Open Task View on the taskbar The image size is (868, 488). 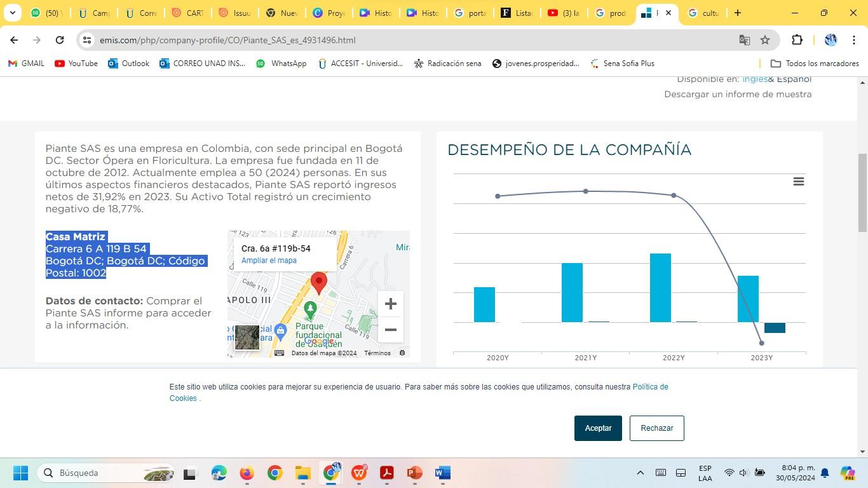pos(189,473)
